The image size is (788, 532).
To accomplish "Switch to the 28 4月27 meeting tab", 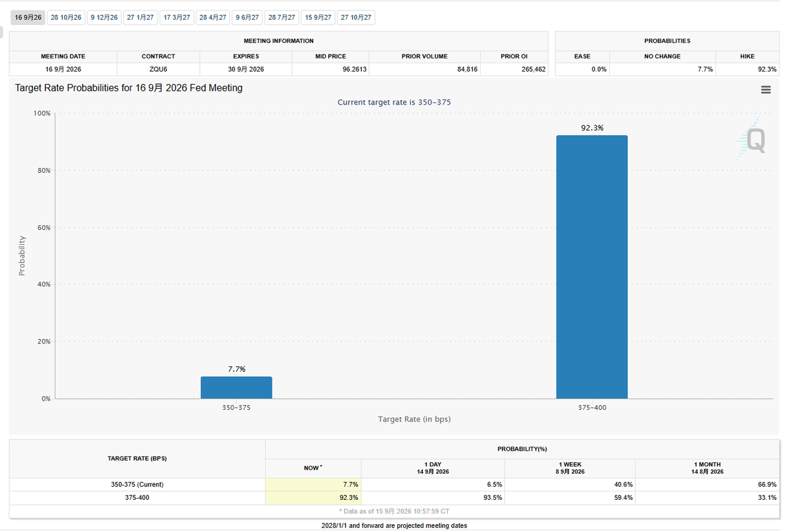I will [213, 17].
